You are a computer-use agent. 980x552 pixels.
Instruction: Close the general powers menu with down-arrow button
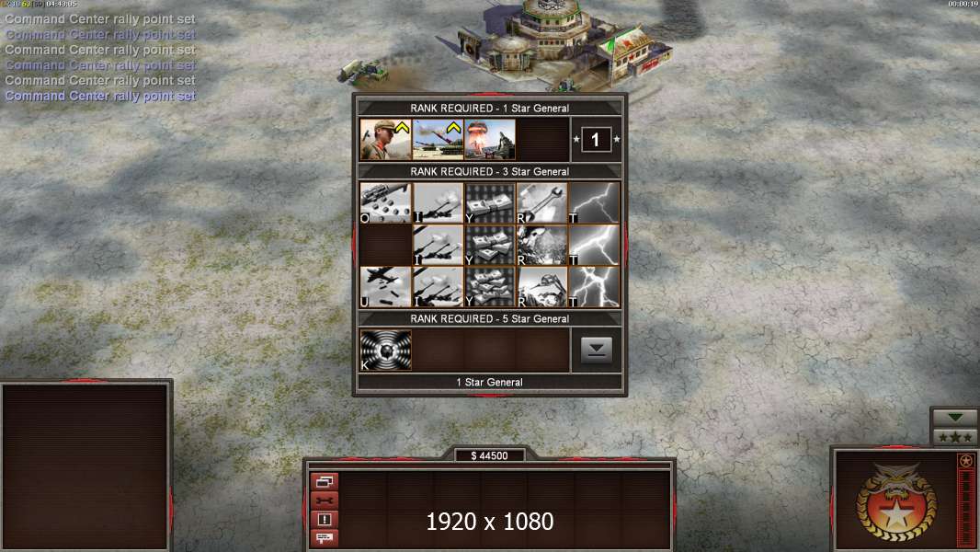pos(597,351)
